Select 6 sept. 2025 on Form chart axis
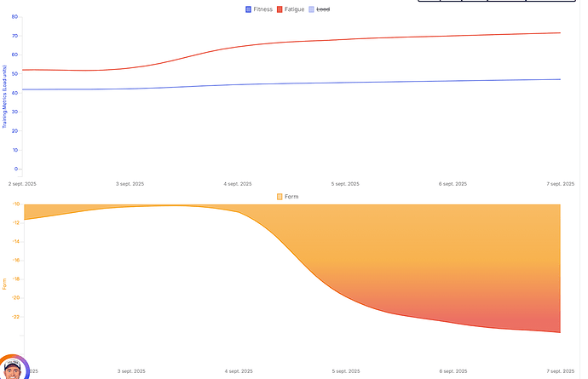588x379 pixels. (453, 371)
